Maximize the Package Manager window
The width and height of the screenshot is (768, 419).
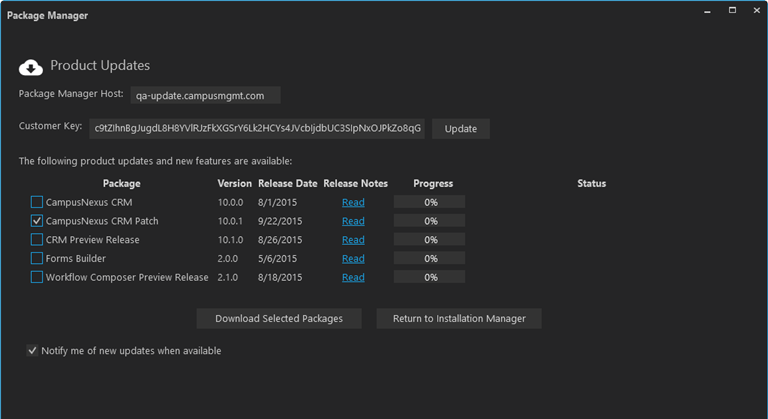(732, 11)
